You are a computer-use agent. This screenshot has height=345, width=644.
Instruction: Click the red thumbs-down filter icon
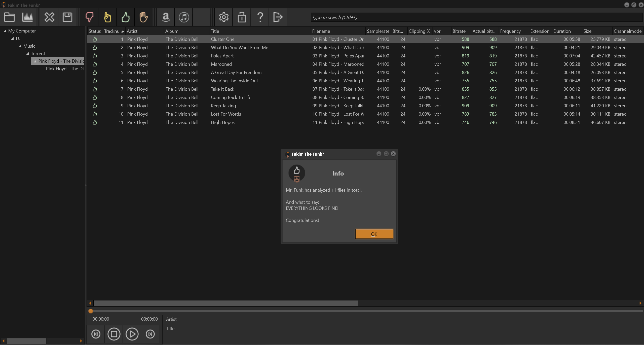89,17
